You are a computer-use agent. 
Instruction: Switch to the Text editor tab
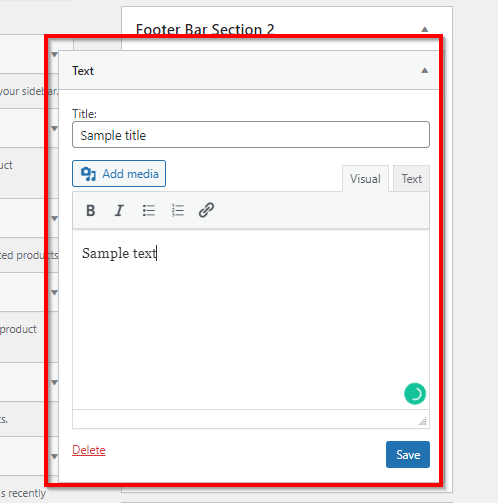tap(412, 179)
